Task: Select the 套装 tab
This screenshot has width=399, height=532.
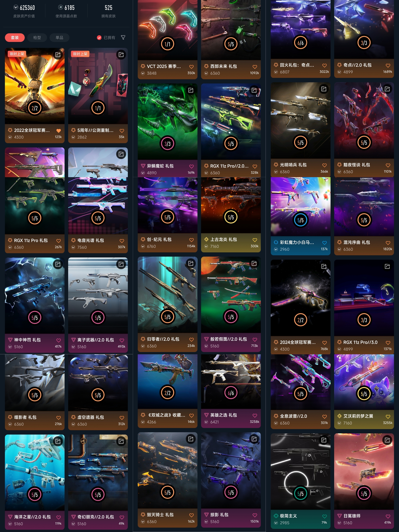Action: [15, 37]
